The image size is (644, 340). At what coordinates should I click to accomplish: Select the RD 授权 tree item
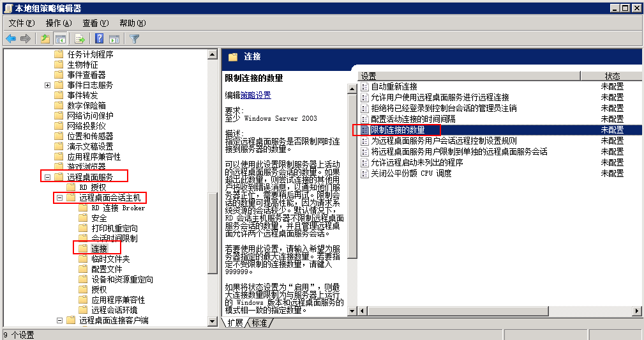point(93,187)
